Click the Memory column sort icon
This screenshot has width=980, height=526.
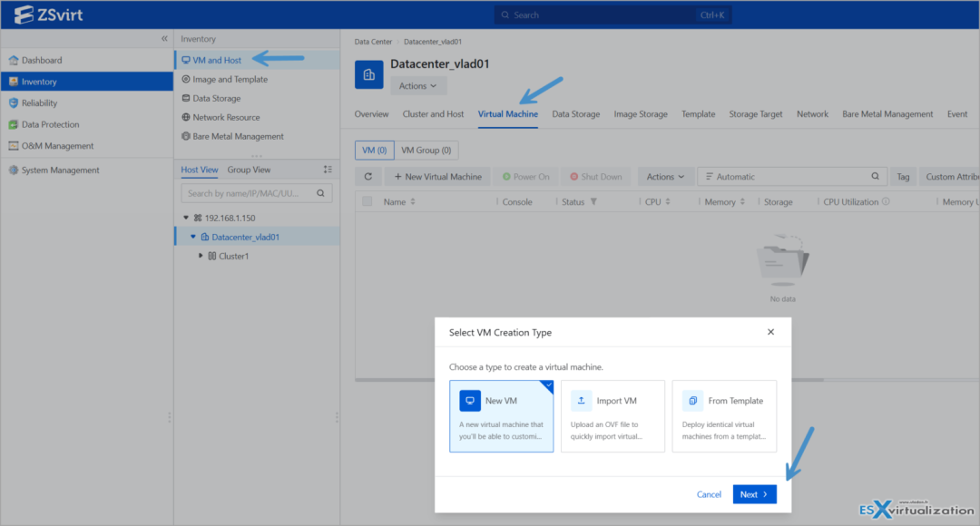point(742,201)
